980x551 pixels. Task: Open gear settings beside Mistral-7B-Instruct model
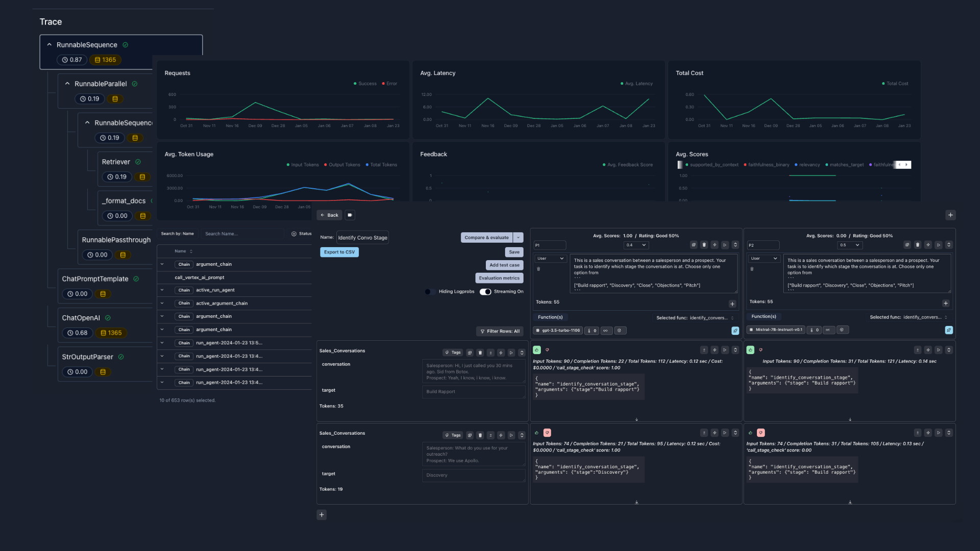tap(842, 330)
